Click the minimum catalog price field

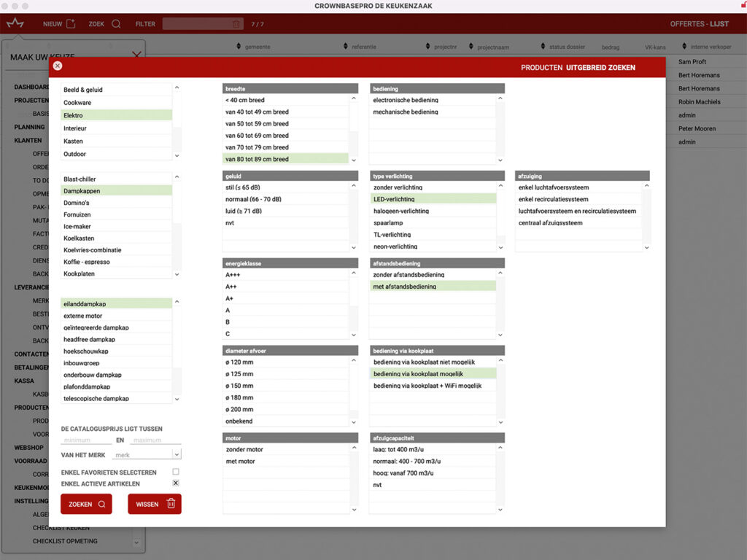(x=86, y=440)
